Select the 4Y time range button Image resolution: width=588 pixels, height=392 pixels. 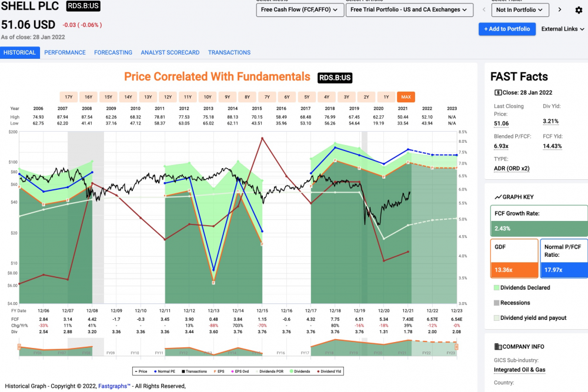click(x=327, y=97)
